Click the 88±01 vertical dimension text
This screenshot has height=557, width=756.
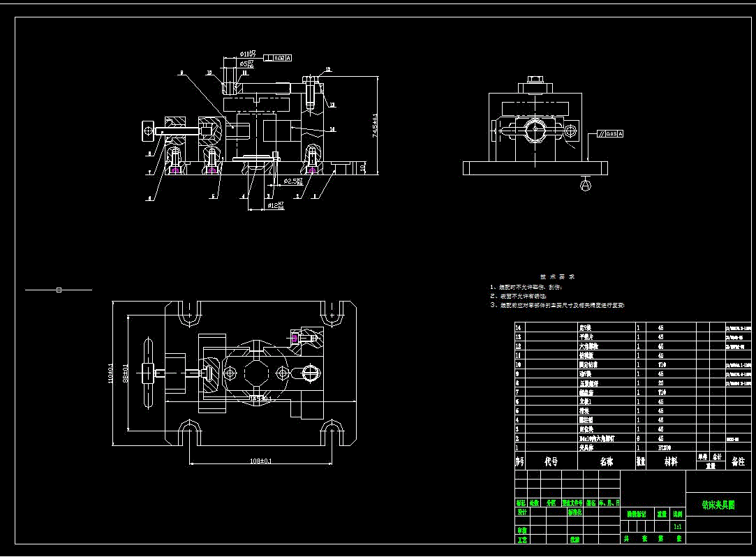pyautogui.click(x=126, y=373)
